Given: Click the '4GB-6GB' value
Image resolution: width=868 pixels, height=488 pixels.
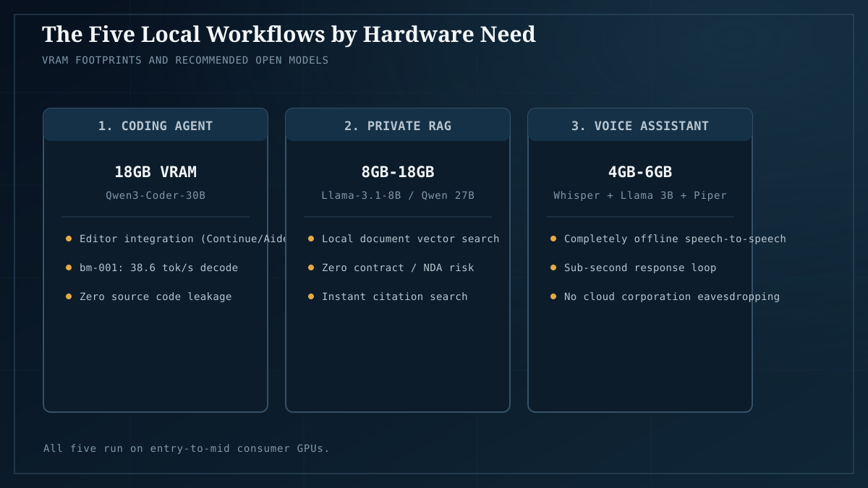Looking at the screenshot, I should (640, 172).
